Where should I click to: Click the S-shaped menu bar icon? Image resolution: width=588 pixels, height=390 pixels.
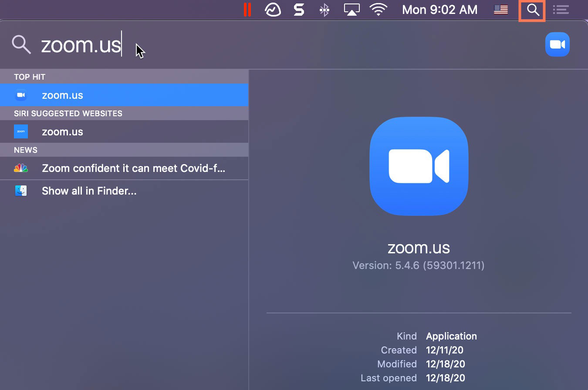(299, 10)
